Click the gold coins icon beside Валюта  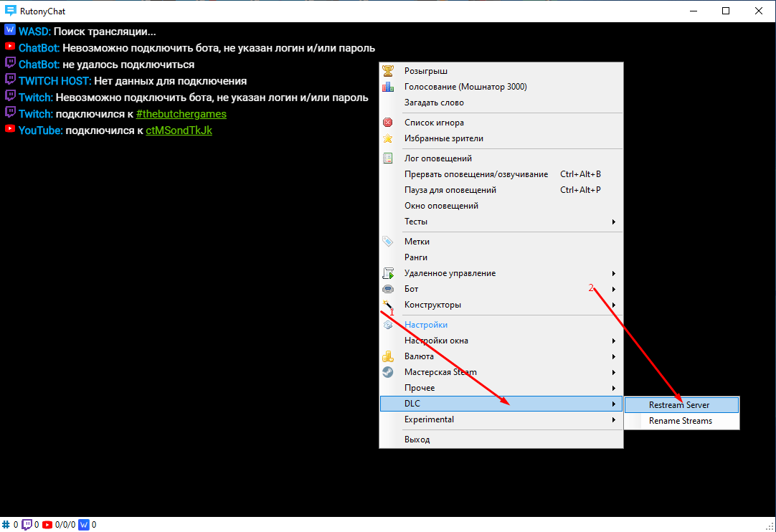tap(388, 356)
